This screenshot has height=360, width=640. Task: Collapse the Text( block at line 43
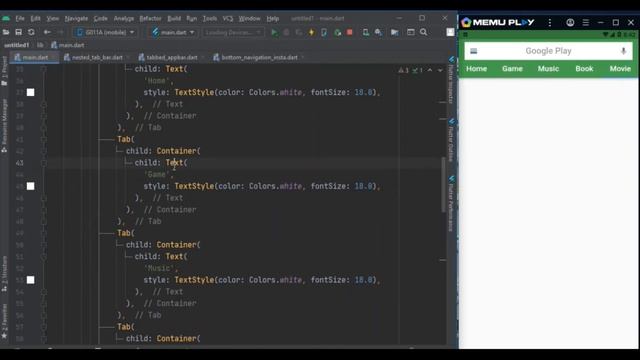pos(44,163)
